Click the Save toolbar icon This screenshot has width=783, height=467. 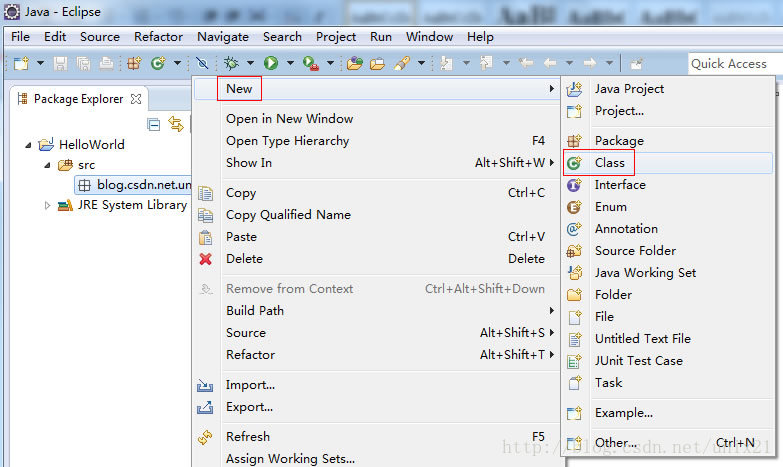60,63
